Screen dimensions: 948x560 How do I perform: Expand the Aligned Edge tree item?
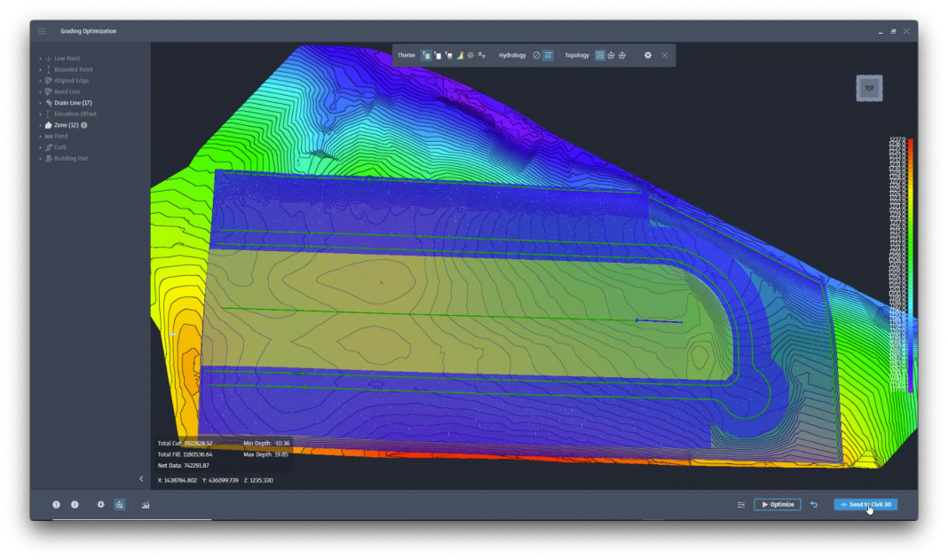[x=41, y=81]
